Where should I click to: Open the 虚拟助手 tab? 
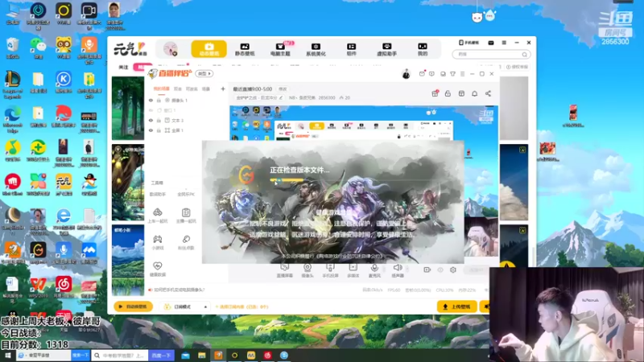386,49
